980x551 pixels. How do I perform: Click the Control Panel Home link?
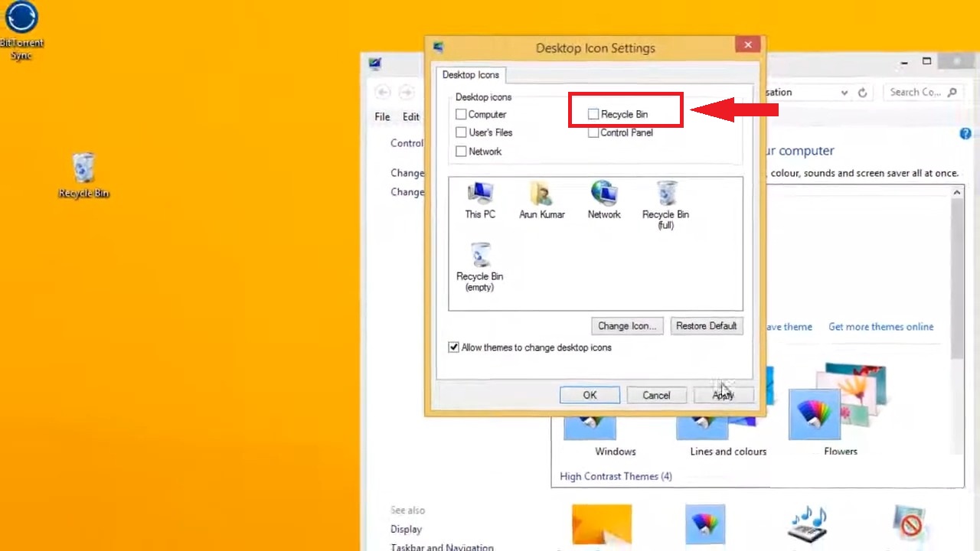(x=407, y=143)
